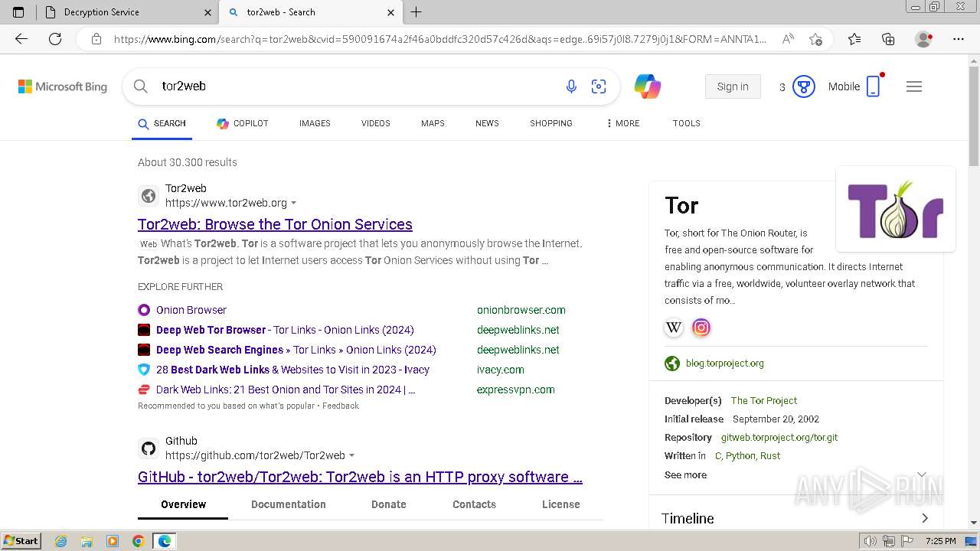Switch to the Decryption Service tab
The image size is (980, 551).
pyautogui.click(x=127, y=12)
